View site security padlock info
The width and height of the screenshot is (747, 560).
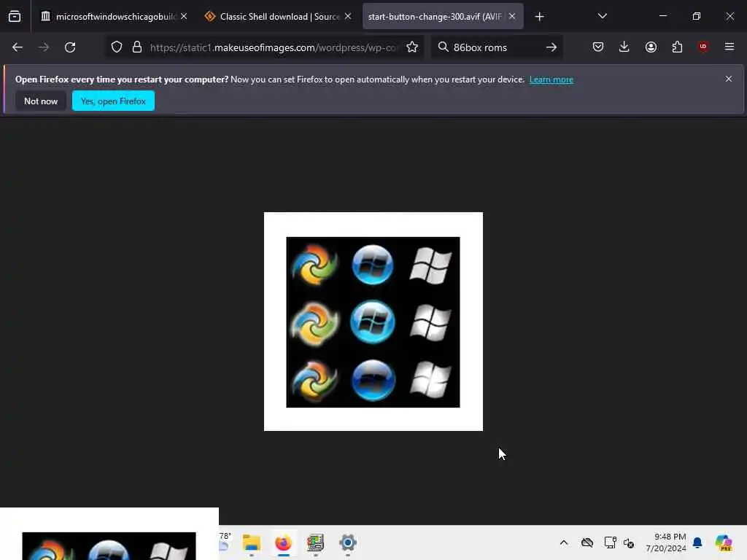click(x=137, y=47)
